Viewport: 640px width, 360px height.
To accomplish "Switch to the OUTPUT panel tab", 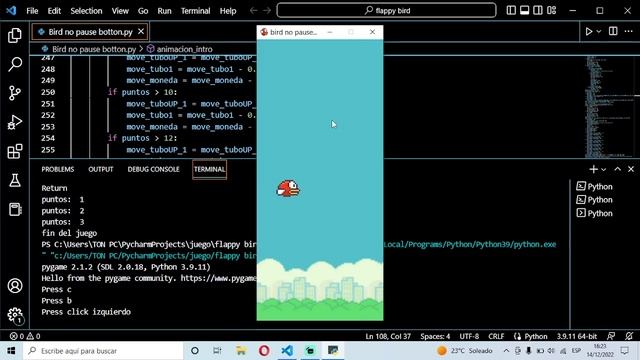I will point(101,169).
